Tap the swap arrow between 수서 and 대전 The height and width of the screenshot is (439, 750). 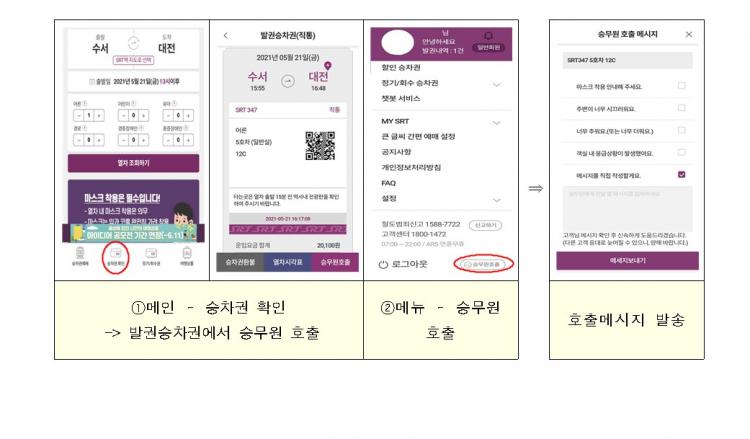coord(133,43)
